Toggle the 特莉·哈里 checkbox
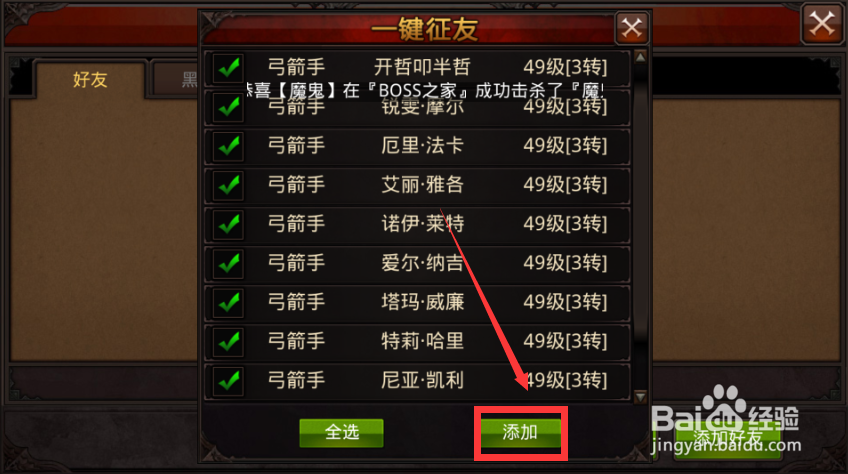Image resolution: width=848 pixels, height=474 pixels. coord(228,342)
